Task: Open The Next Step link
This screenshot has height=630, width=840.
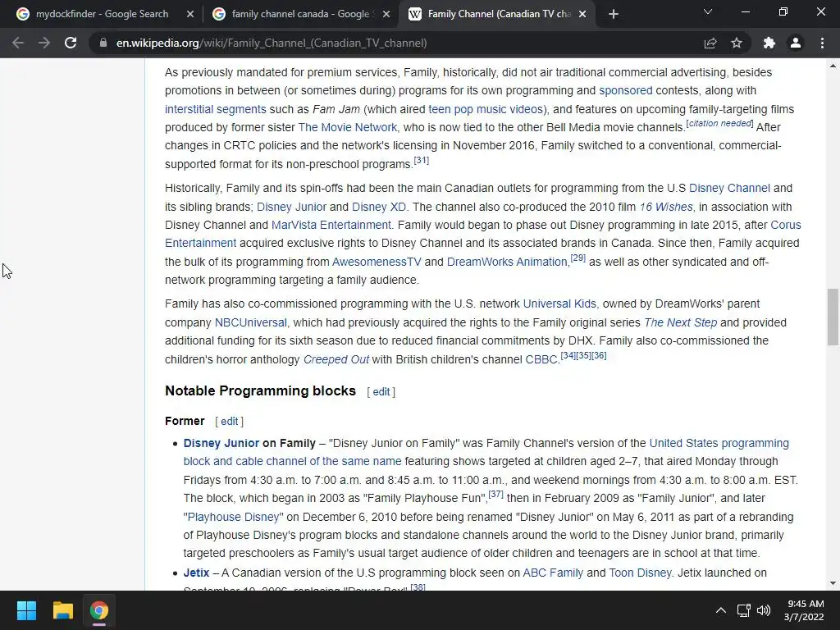Action: pos(680,322)
